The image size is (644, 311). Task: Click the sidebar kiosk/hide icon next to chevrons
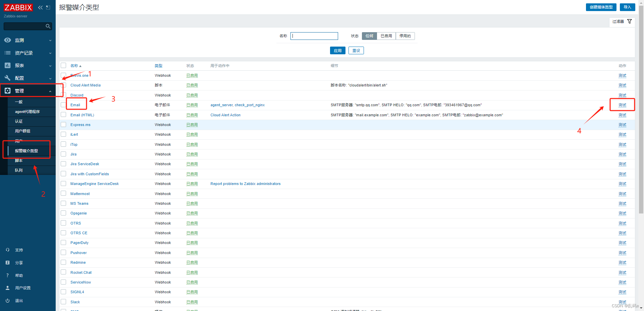48,7
